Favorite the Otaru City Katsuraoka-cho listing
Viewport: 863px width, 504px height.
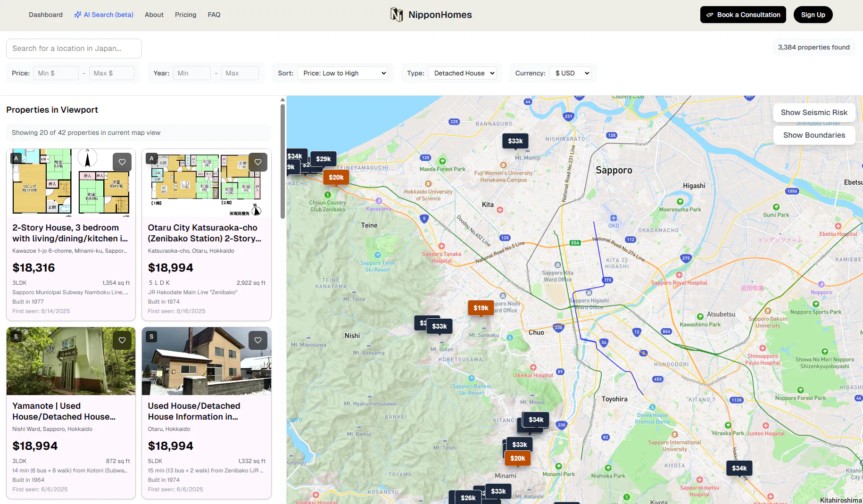[x=258, y=162]
